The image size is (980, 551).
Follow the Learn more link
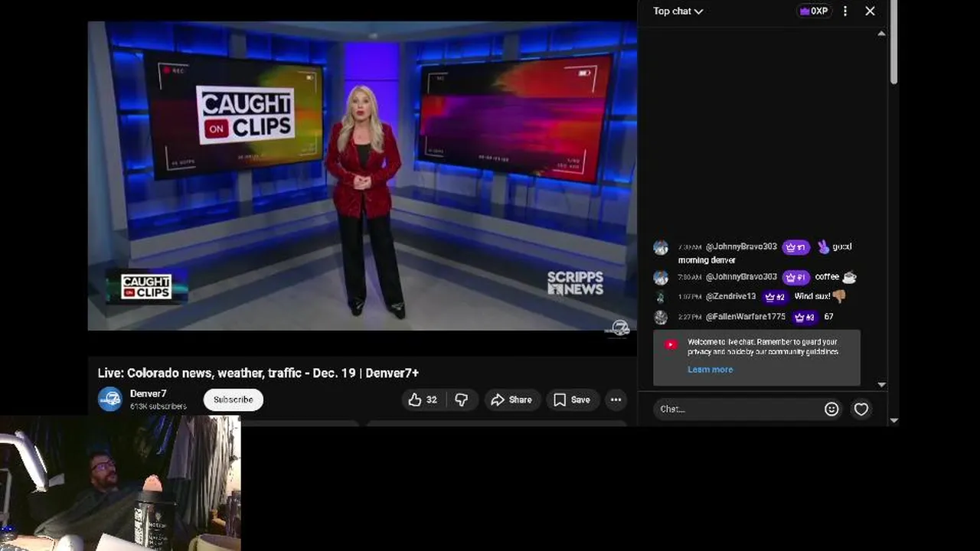pyautogui.click(x=710, y=370)
